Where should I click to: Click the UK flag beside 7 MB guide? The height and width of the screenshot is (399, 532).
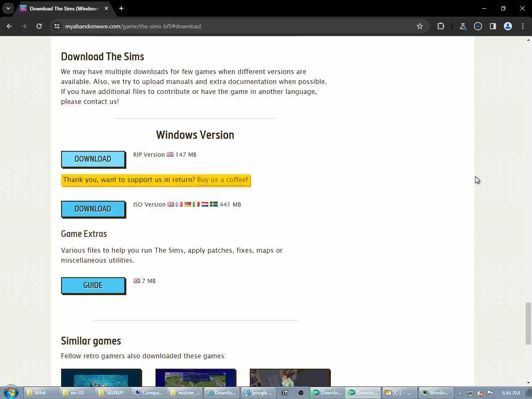tap(137, 281)
